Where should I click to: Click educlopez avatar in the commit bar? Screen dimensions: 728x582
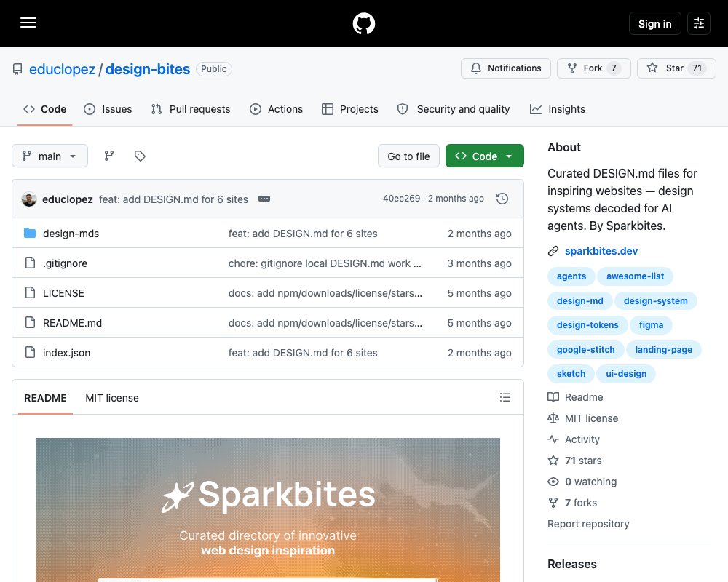29,199
